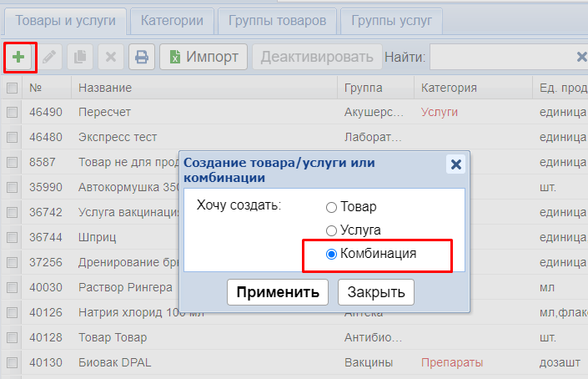Viewport: 588px width, 379px height.
Task: Click the Деактивировать button
Action: [317, 57]
